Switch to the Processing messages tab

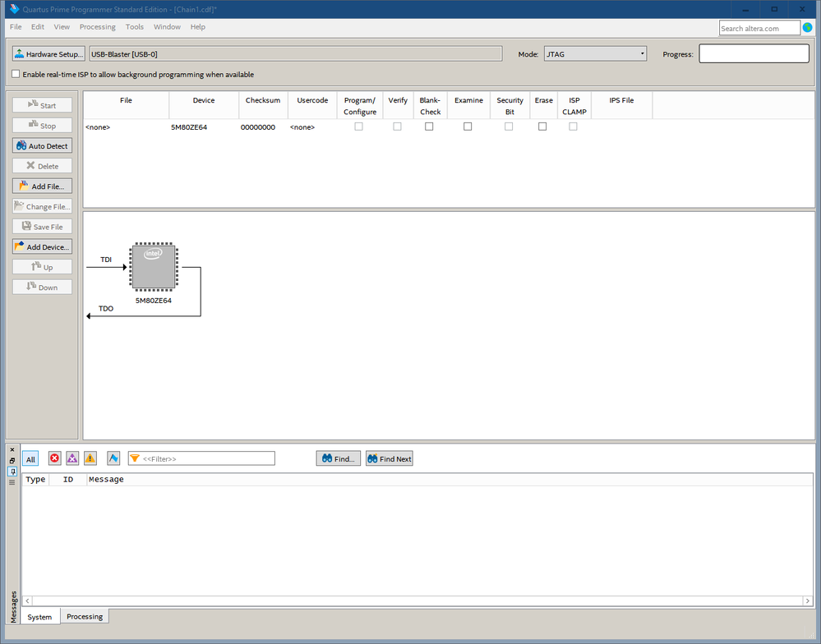[85, 616]
